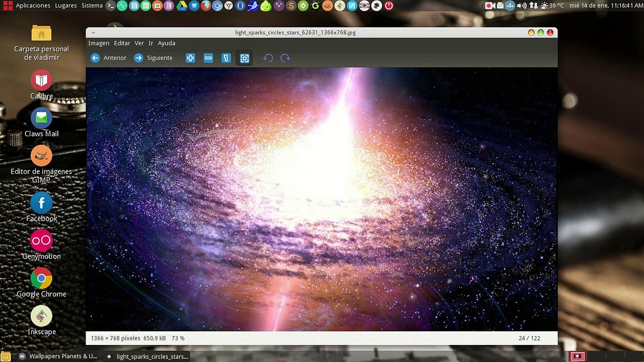Open the Ir menu
This screenshot has height=362, width=644.
pos(151,43)
